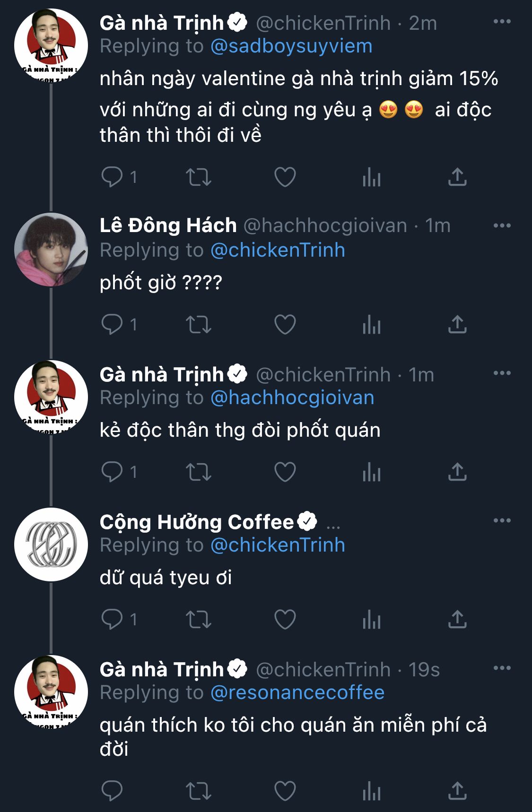
Task: Open the @sadboysuyviem mention link
Action: click(x=291, y=46)
